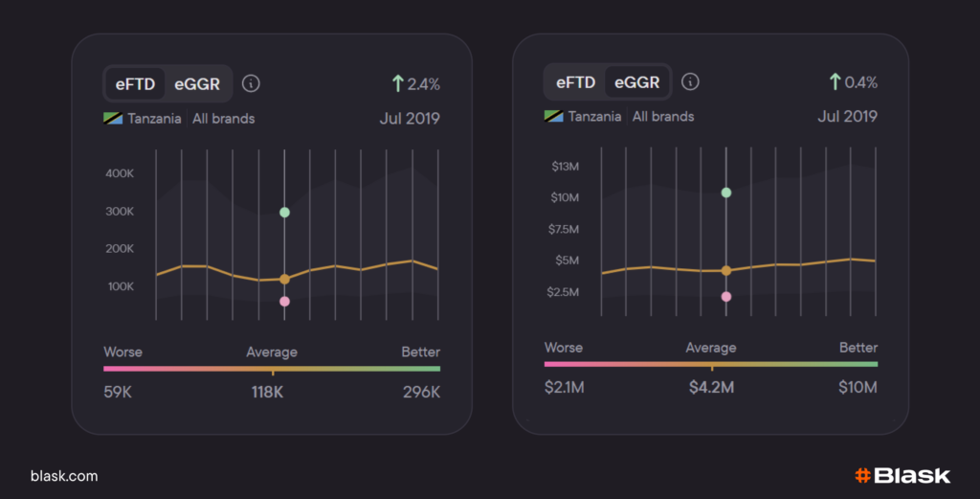Click Tanzania flag icon in right card
The height and width of the screenshot is (499, 980).
pyautogui.click(x=553, y=116)
